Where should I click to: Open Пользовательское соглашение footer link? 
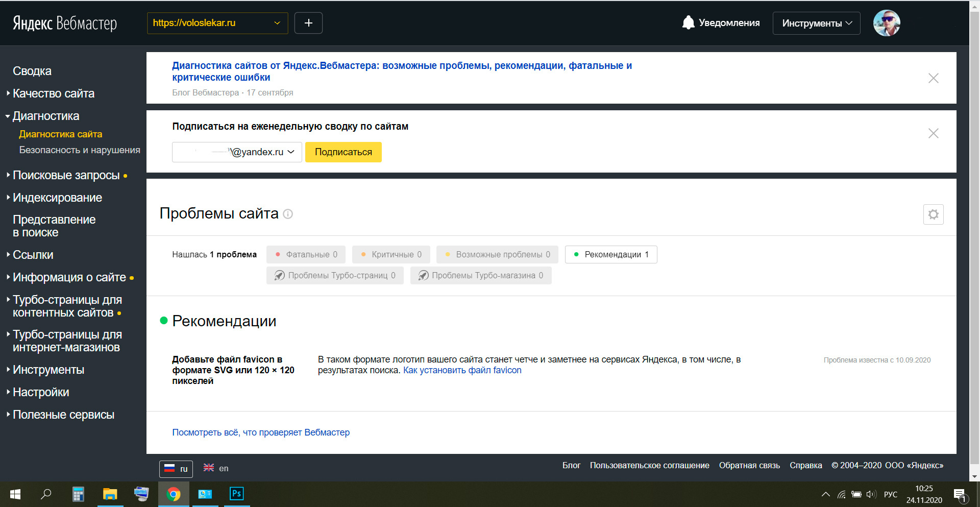(650, 465)
